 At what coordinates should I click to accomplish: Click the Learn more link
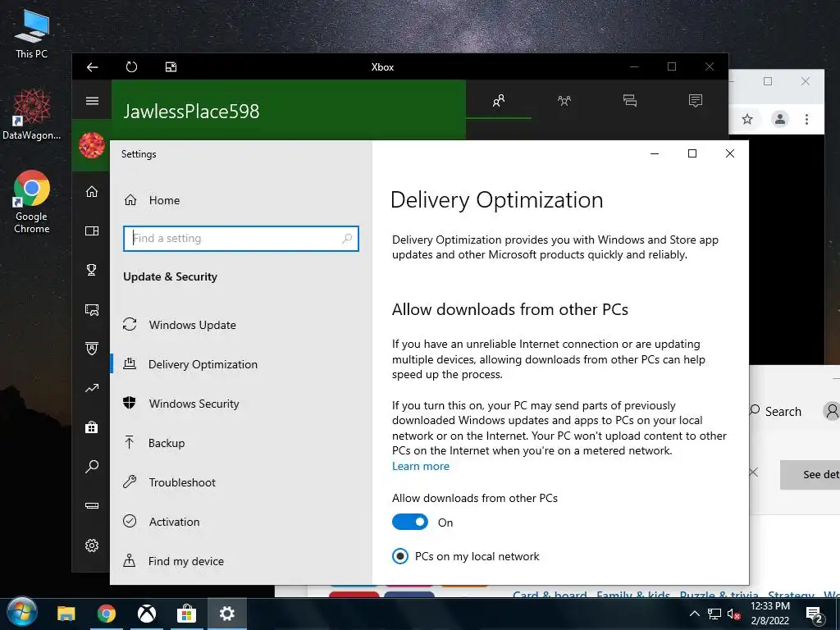(x=421, y=466)
